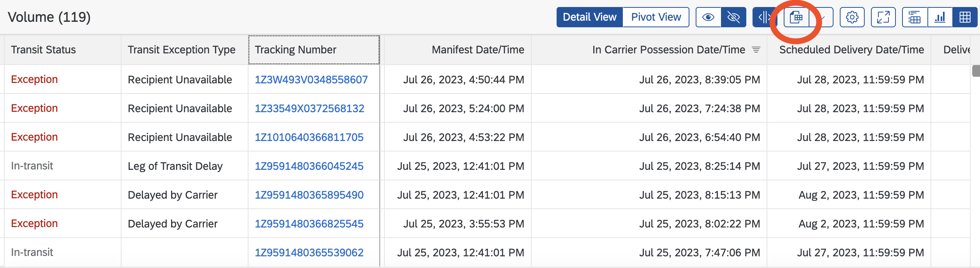
Task: Click the settings gear icon
Action: (x=852, y=18)
